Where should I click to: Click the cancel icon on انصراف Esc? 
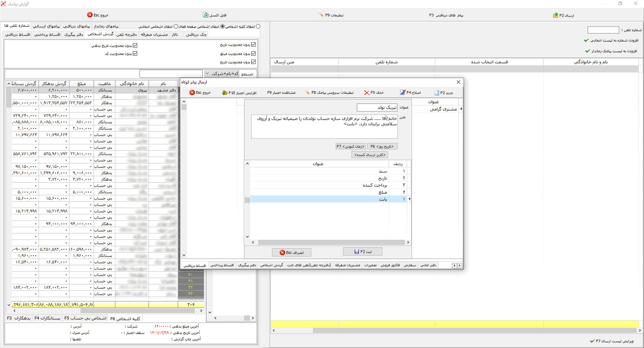coord(282,253)
